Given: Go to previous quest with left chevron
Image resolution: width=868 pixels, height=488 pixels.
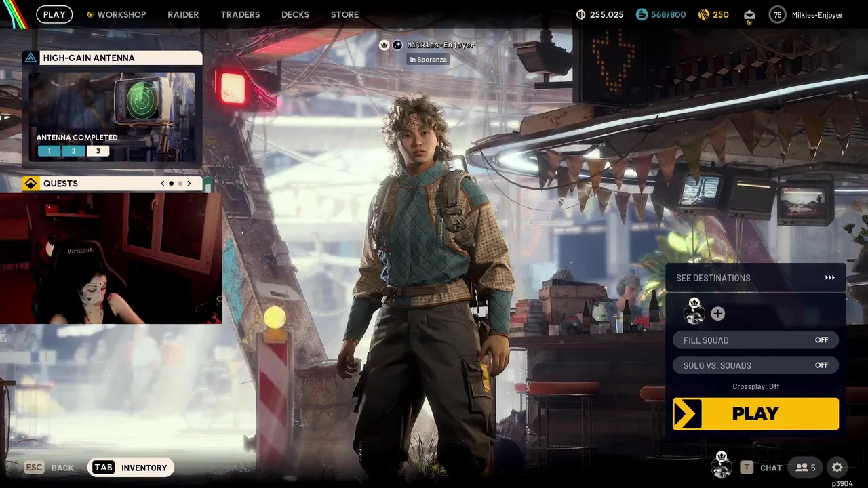Looking at the screenshot, I should [x=162, y=184].
